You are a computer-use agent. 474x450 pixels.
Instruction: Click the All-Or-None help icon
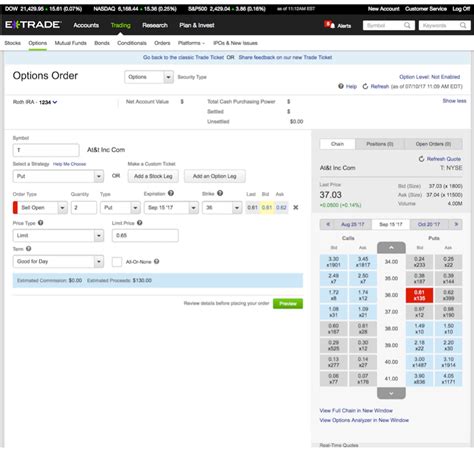pyautogui.click(x=156, y=261)
